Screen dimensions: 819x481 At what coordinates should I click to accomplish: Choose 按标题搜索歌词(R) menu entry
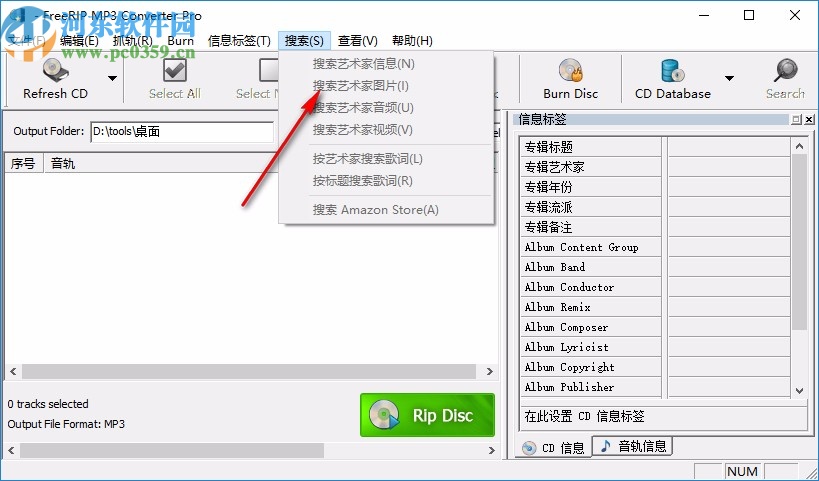(387, 181)
